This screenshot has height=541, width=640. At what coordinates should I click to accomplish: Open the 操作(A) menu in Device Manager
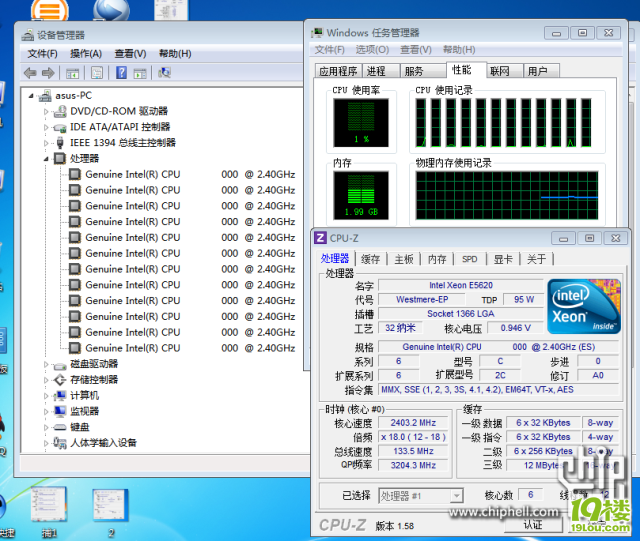coord(86,53)
